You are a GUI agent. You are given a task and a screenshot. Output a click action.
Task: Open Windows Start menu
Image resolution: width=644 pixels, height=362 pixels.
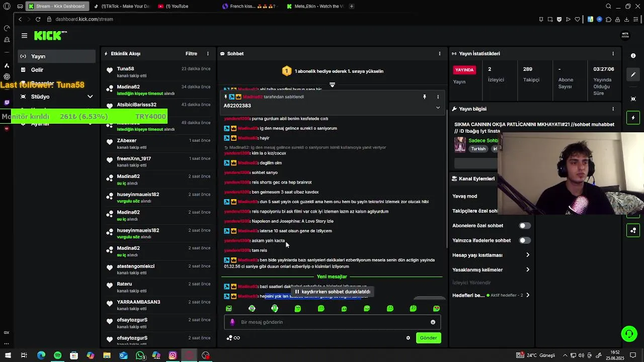[8, 355]
